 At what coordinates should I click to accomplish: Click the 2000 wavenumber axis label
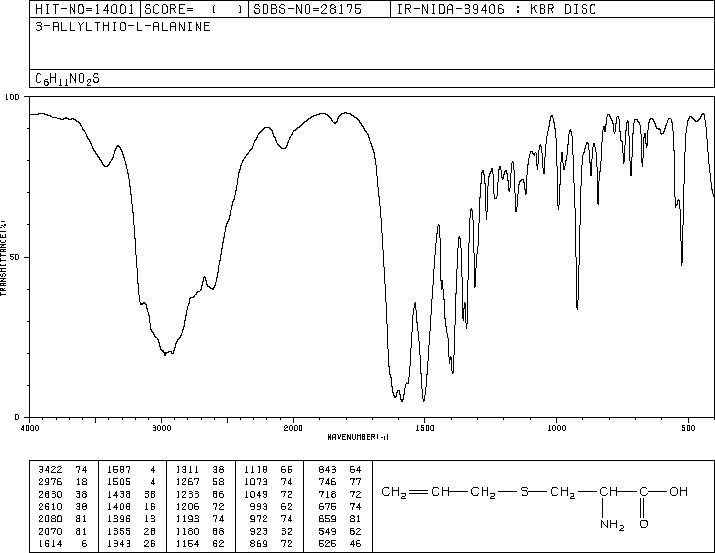tap(293, 428)
